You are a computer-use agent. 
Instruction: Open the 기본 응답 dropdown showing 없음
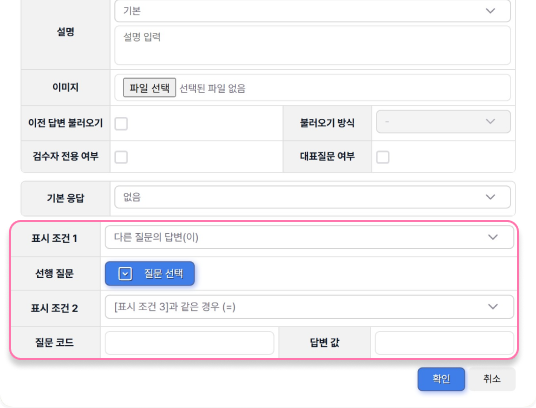(312, 197)
